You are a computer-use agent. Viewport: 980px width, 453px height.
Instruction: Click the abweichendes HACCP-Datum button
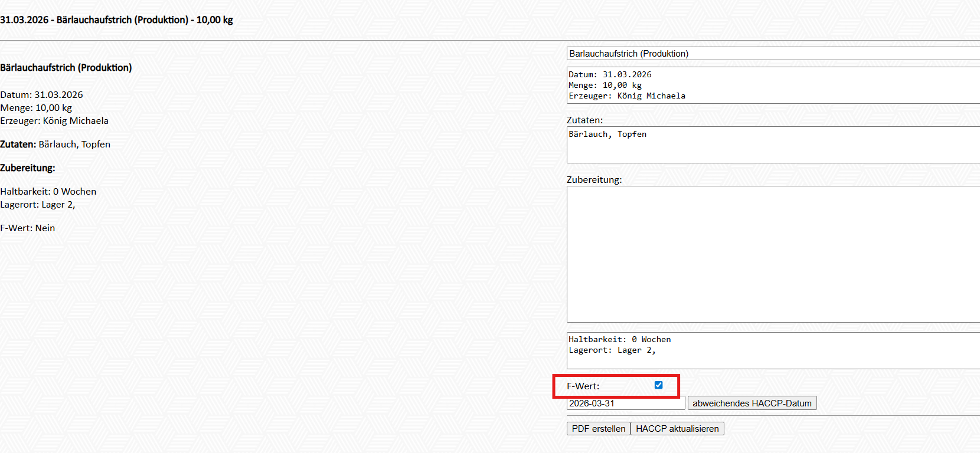pos(752,403)
